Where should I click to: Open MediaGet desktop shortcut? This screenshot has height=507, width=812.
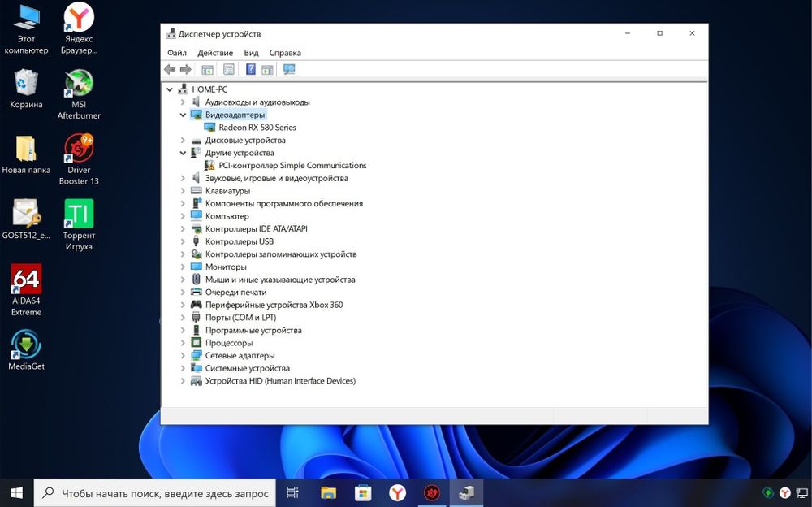(27, 350)
